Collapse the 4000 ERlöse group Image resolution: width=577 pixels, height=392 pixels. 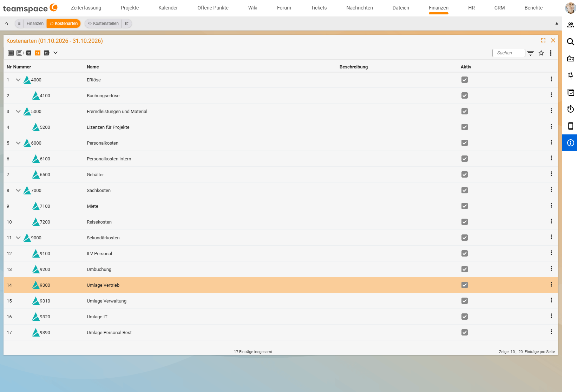(18, 80)
